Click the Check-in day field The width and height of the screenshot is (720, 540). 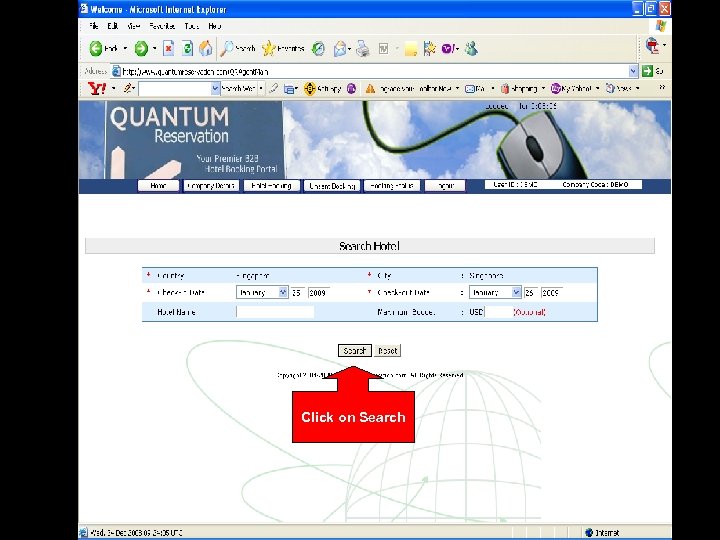coord(298,292)
